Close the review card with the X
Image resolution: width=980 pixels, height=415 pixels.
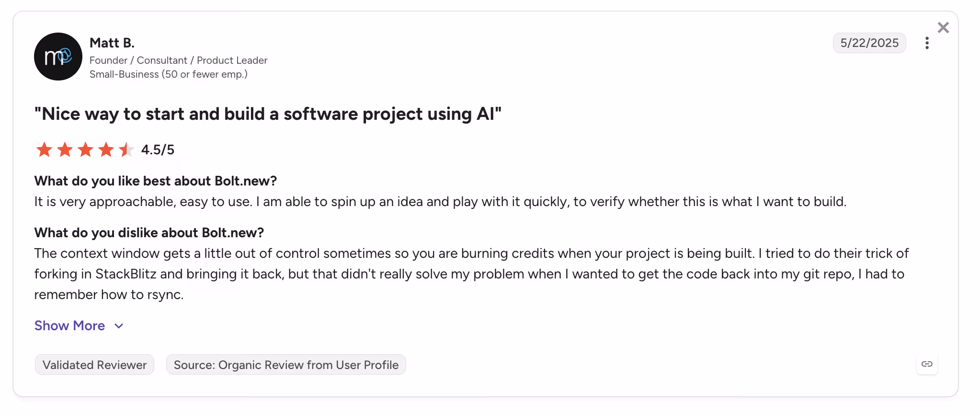coord(943,28)
